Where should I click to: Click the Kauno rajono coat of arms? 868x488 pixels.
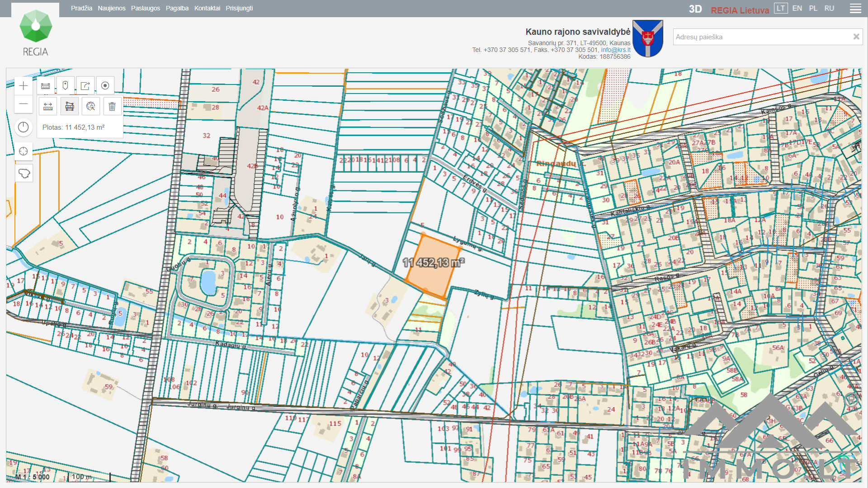tap(648, 38)
